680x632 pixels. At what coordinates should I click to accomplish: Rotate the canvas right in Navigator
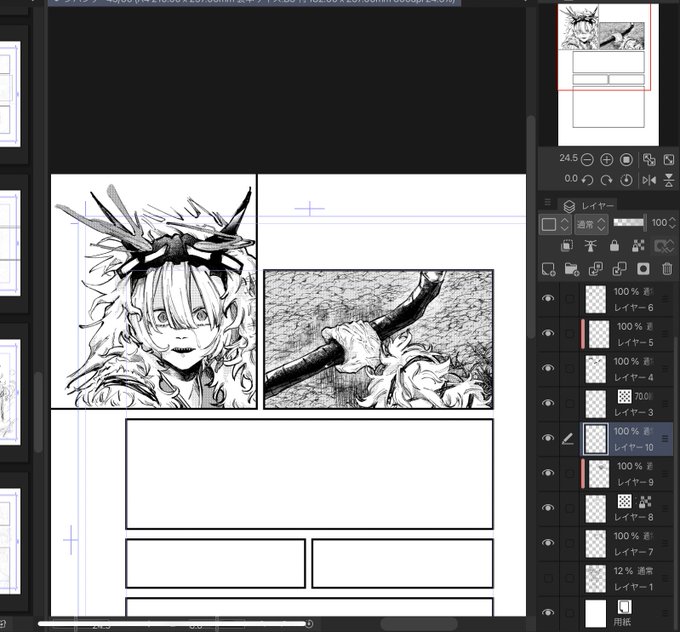[x=606, y=180]
